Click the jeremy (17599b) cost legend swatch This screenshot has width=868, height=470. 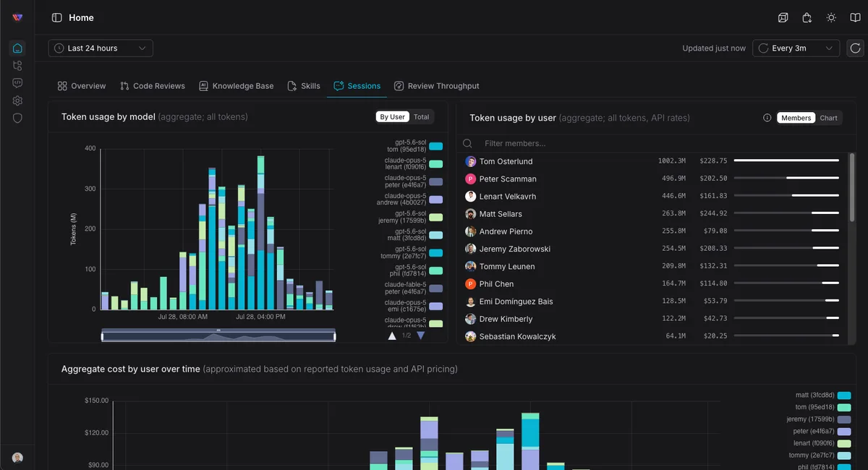coord(844,419)
